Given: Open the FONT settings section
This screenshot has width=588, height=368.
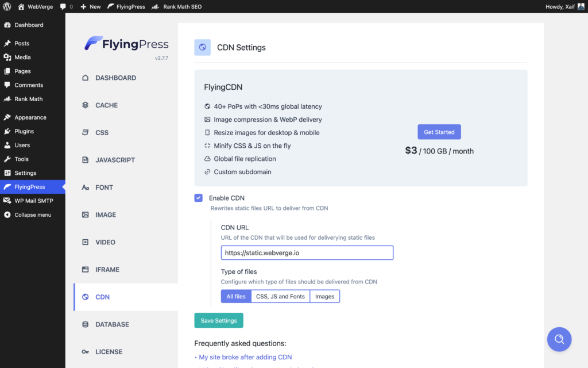Looking at the screenshot, I should click(x=104, y=187).
